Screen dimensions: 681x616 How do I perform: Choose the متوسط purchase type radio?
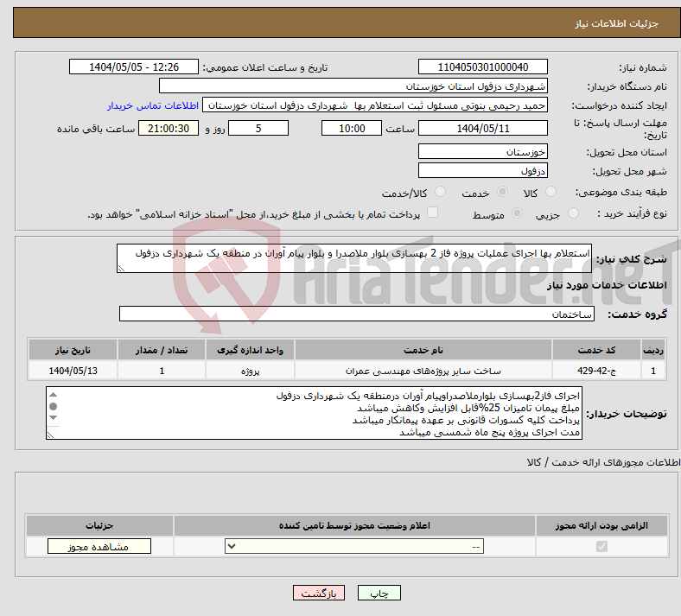point(517,213)
